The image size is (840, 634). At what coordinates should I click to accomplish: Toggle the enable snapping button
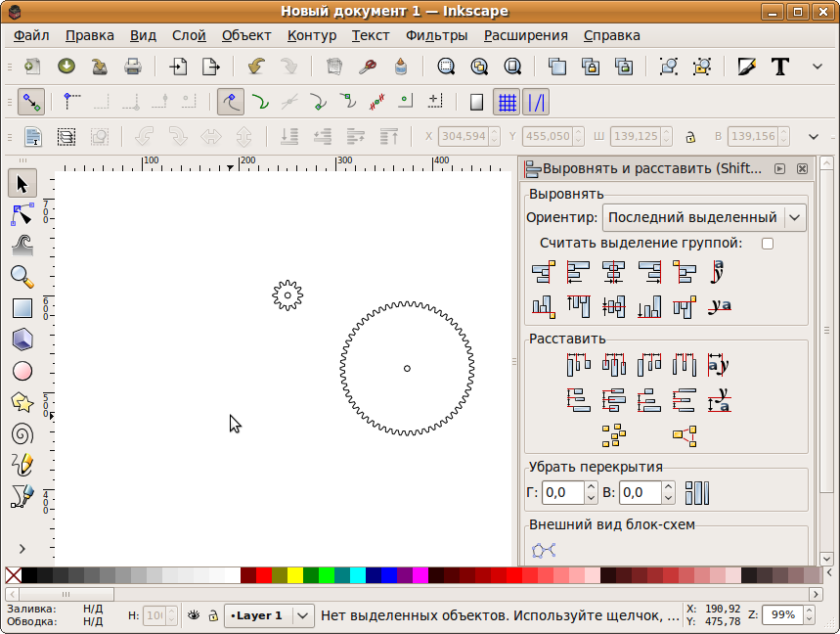pyautogui.click(x=31, y=102)
